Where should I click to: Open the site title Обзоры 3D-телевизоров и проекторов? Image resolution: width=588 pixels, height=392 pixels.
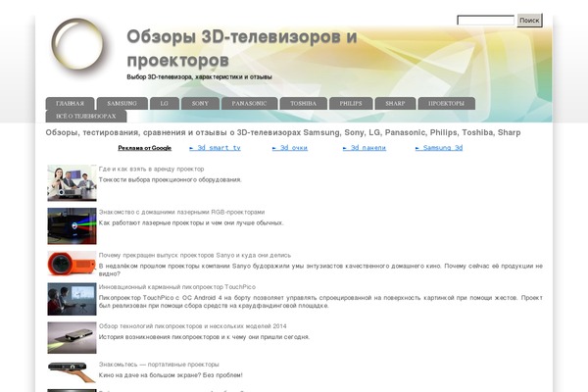[x=242, y=48]
